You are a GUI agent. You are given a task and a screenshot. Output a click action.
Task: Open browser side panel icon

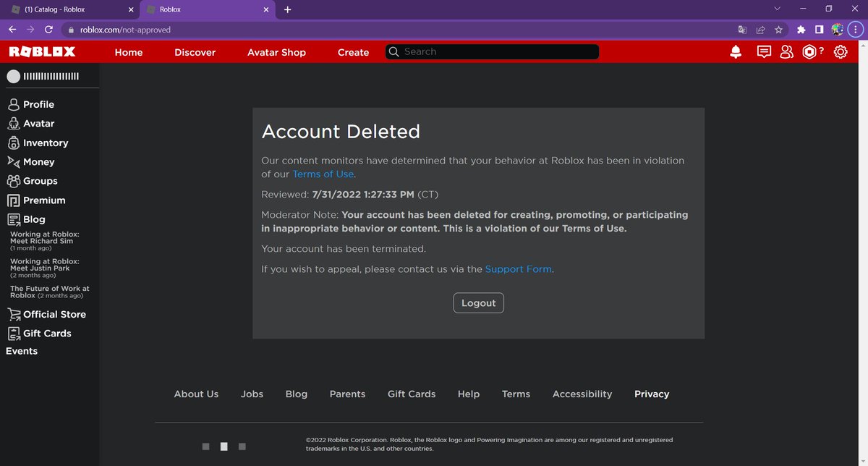coord(819,30)
